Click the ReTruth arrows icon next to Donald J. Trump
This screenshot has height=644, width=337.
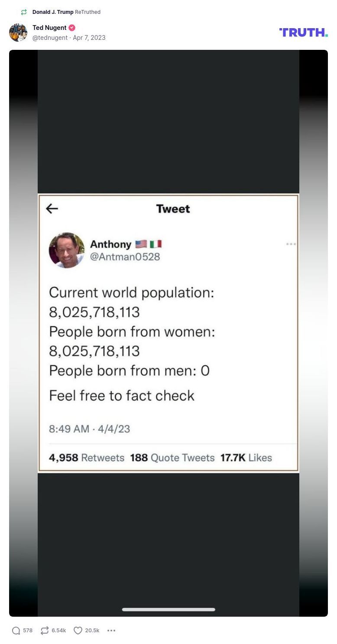click(x=23, y=12)
